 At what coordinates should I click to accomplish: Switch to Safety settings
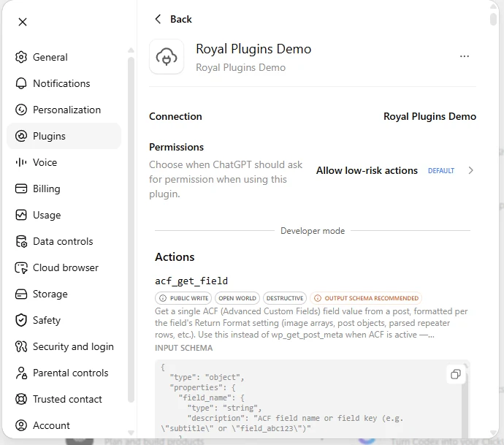64,320
